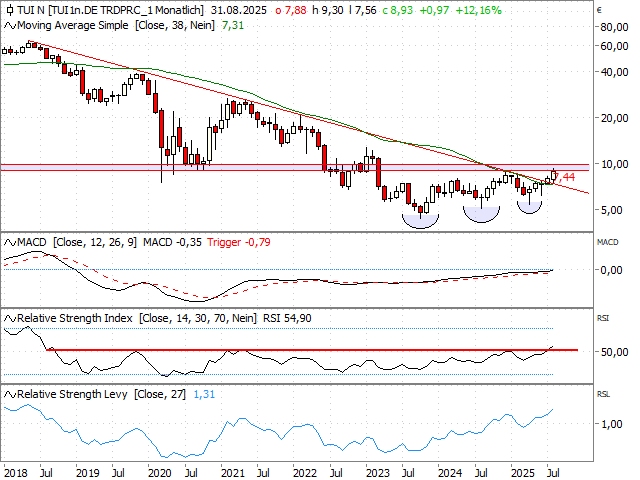
Task: Click the 2025 time axis label
Action: (x=522, y=473)
